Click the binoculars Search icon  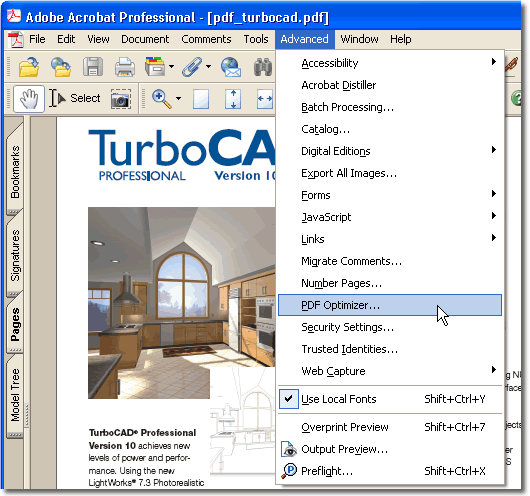point(263,66)
